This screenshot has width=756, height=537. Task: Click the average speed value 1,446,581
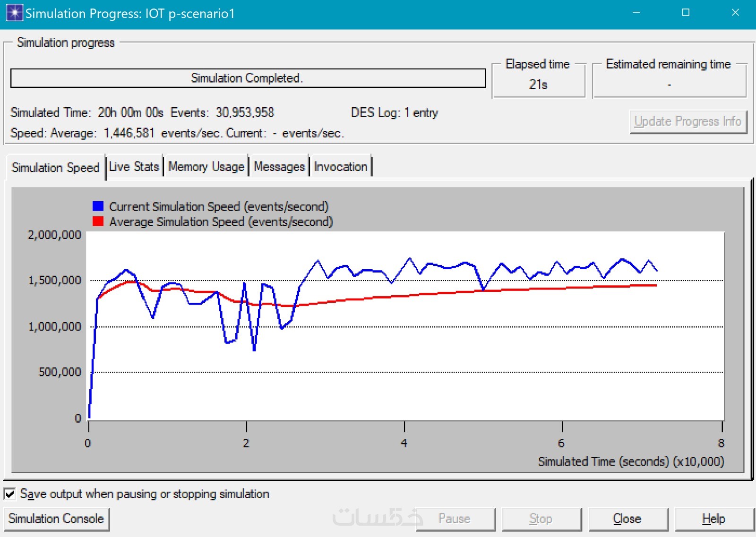pos(129,133)
